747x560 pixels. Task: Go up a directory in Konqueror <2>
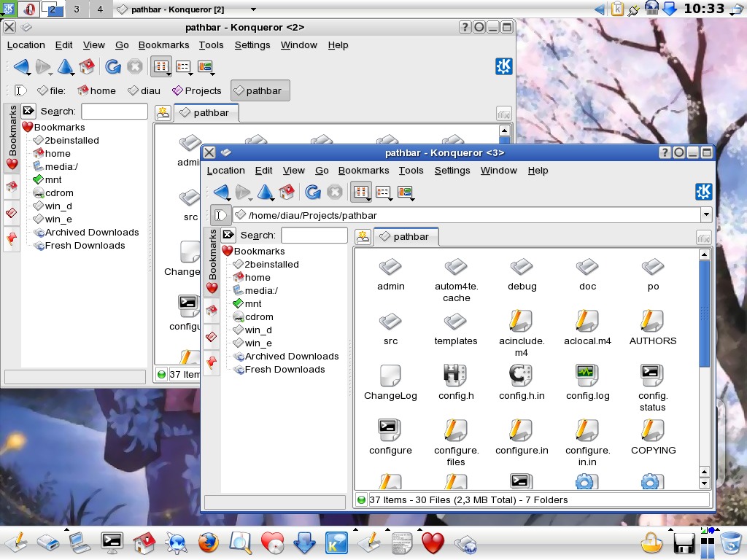65,66
